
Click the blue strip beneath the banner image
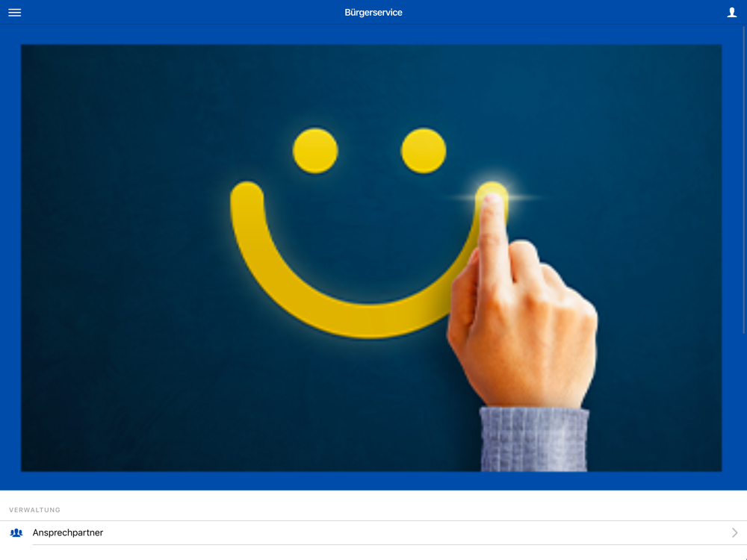click(x=373, y=481)
